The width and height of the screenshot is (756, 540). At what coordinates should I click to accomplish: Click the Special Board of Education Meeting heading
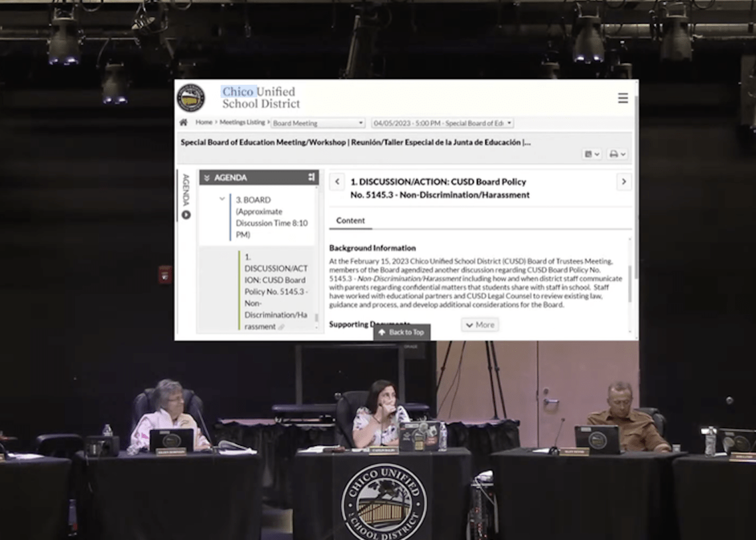(x=355, y=142)
